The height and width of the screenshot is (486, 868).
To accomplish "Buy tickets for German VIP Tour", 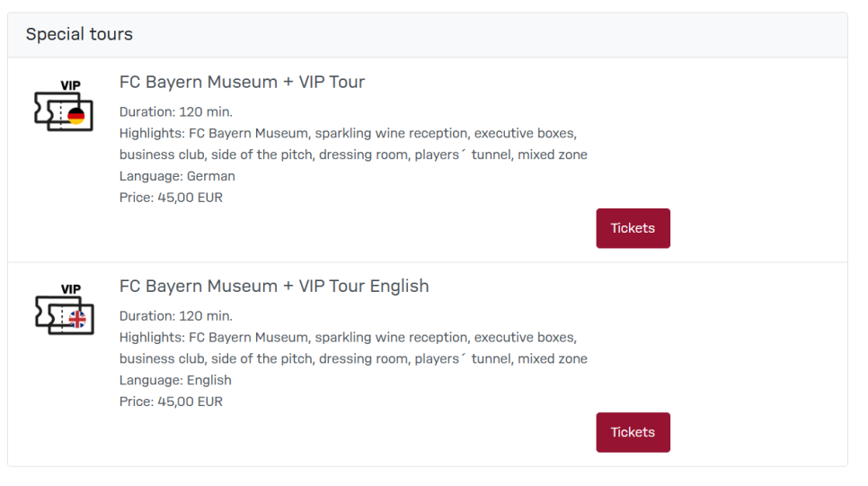I will click(x=633, y=228).
